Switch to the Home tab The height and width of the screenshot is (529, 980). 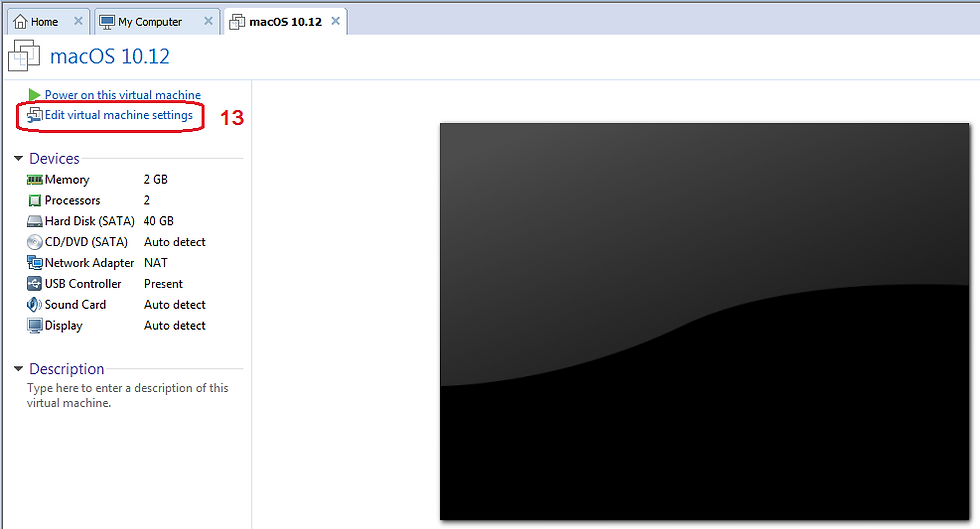click(49, 22)
